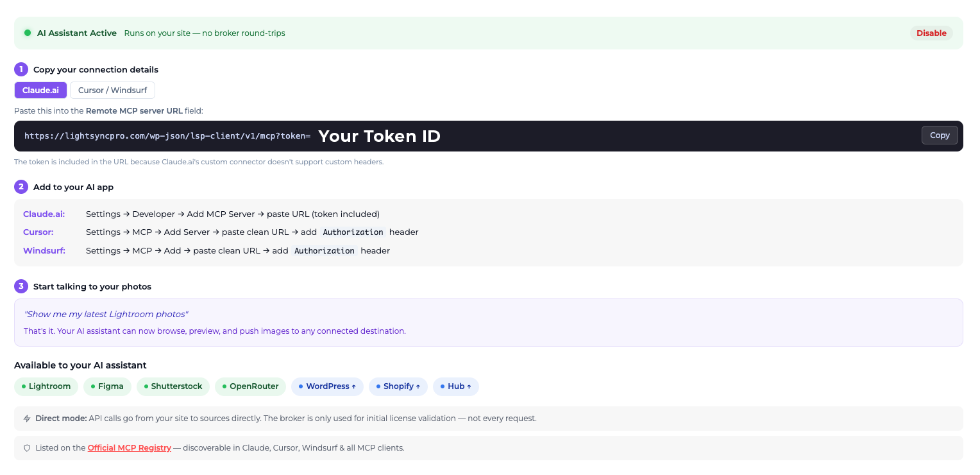Click the Lightroom source chip
Screen dimensions: 980x475
pos(46,386)
